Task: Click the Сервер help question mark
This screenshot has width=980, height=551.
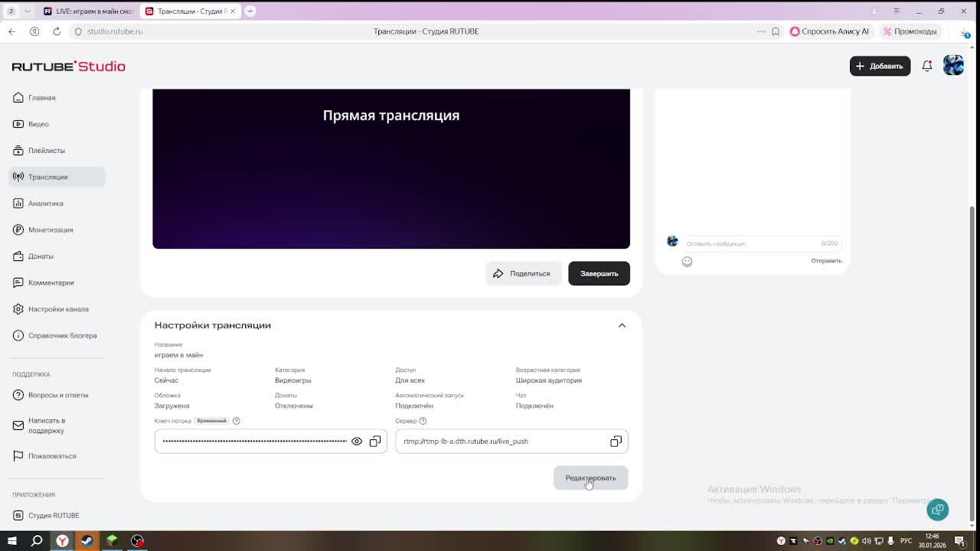Action: (423, 421)
